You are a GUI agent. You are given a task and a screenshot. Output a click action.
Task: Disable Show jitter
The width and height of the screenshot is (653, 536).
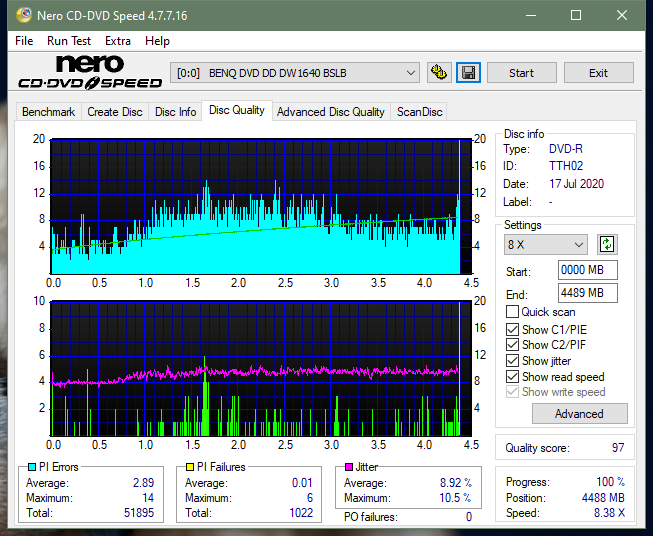tap(512, 361)
